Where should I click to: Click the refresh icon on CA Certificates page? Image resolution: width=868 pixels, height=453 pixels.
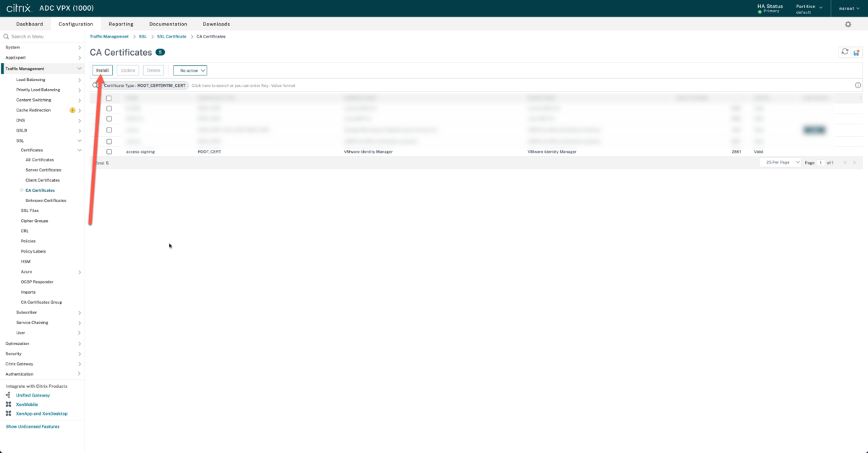click(844, 52)
